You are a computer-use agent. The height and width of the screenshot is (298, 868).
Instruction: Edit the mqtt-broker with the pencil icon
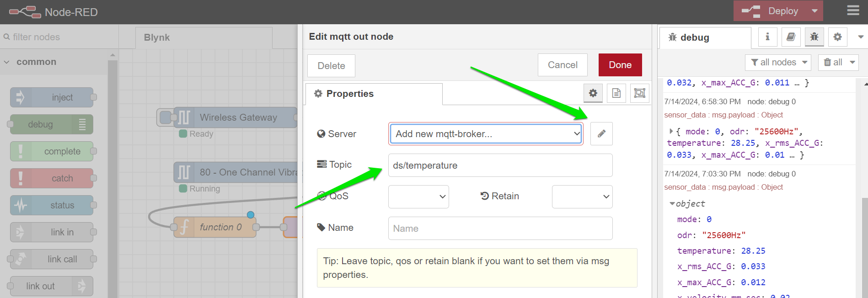point(601,133)
